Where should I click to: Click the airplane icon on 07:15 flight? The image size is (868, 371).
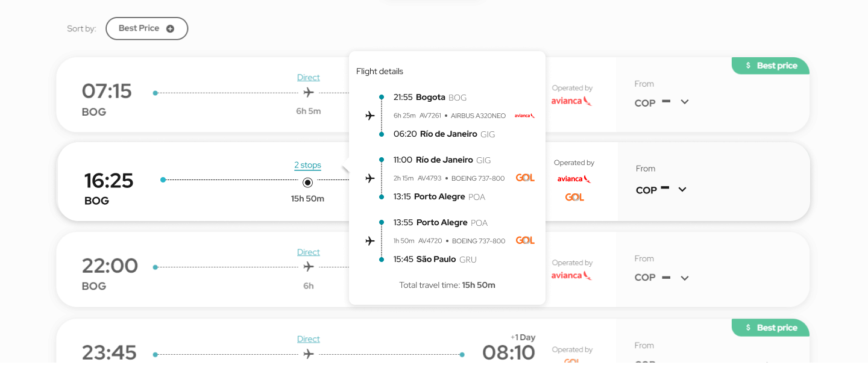[309, 93]
